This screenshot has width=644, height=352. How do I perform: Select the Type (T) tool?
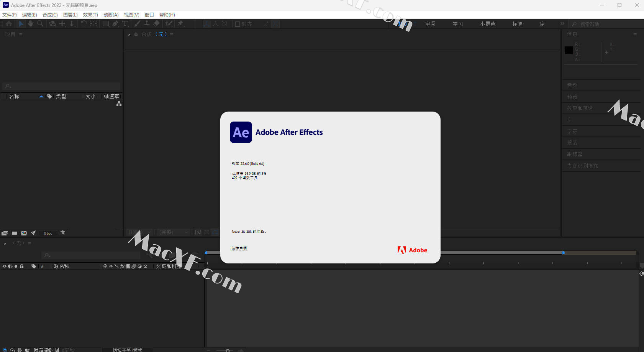(125, 24)
